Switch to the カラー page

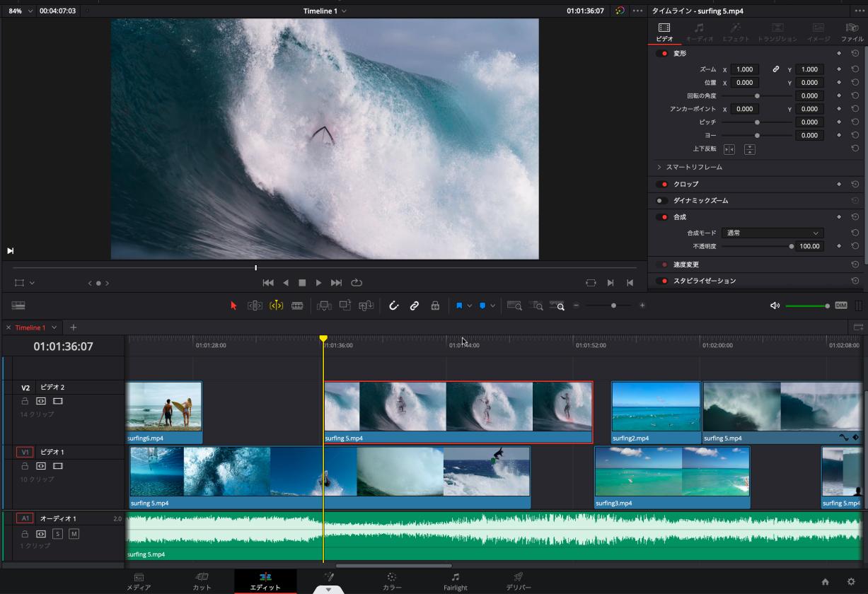(x=391, y=581)
